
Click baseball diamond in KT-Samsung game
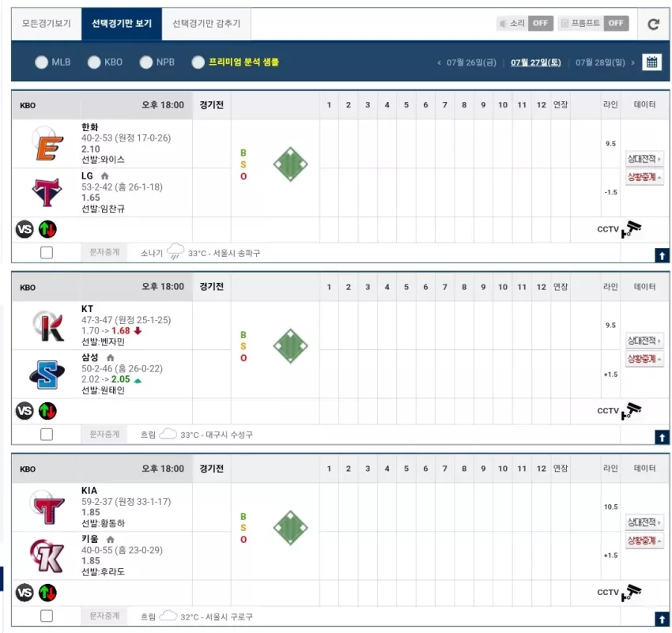coord(291,346)
